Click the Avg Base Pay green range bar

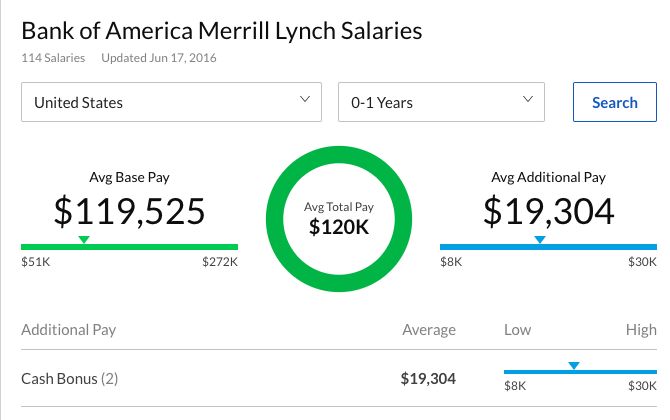pos(129,247)
